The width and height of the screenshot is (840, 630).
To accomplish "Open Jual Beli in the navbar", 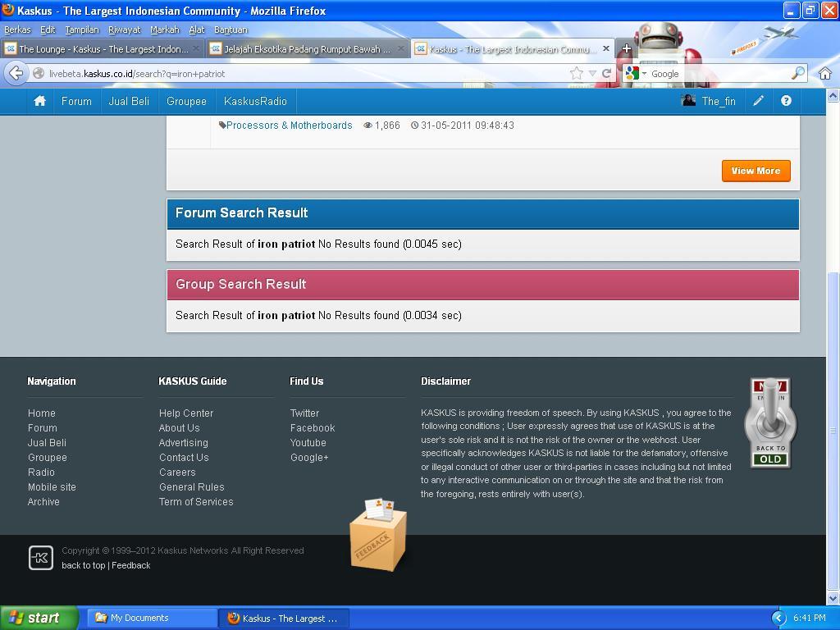I will [x=129, y=101].
